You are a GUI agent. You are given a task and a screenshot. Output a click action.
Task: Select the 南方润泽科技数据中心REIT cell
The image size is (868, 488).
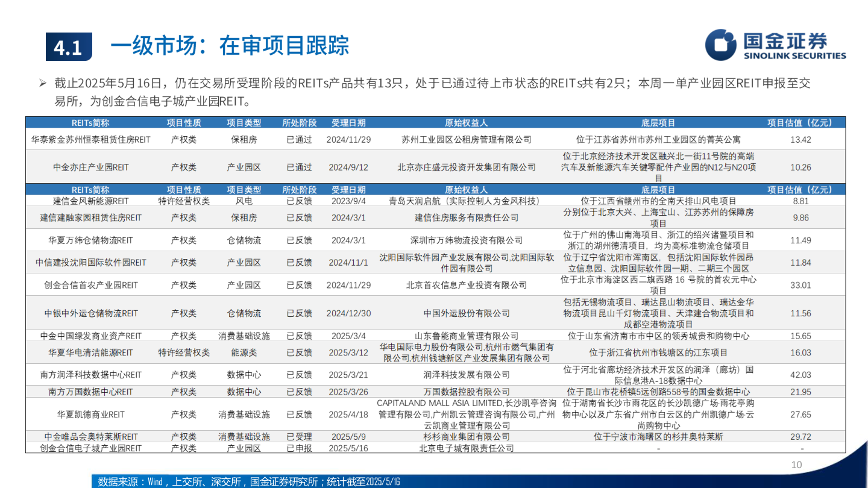91,375
